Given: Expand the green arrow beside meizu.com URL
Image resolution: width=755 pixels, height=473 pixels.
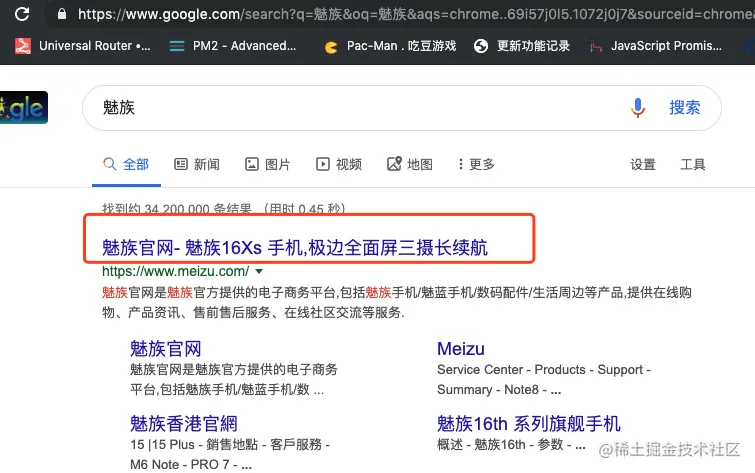Looking at the screenshot, I should pyautogui.click(x=259, y=271).
